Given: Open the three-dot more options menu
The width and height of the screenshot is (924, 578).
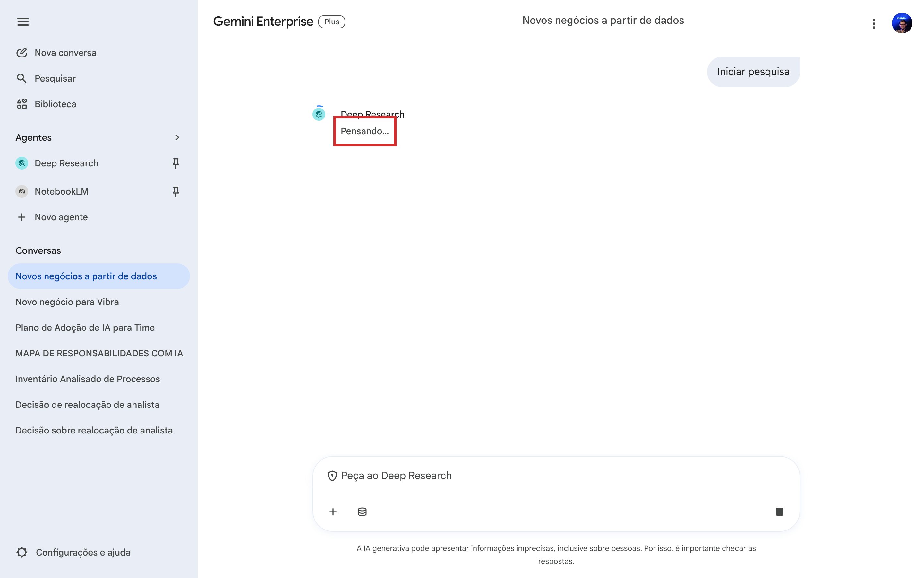Looking at the screenshot, I should [874, 24].
